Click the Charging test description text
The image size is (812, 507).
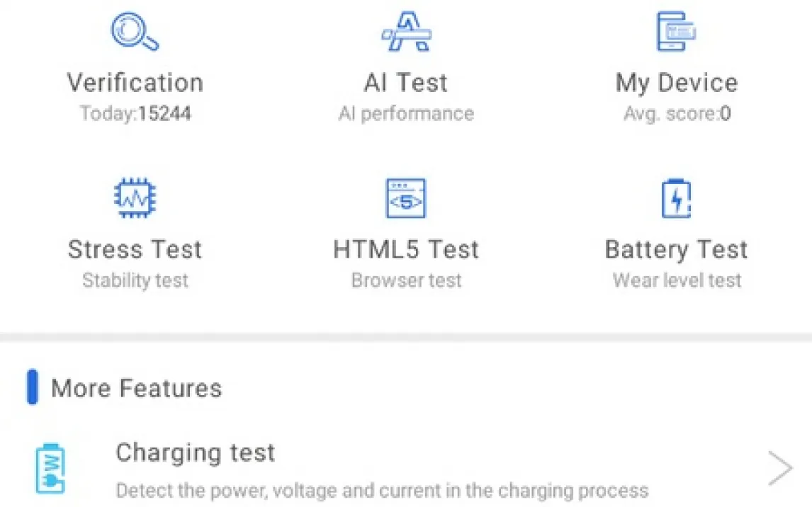(x=382, y=490)
